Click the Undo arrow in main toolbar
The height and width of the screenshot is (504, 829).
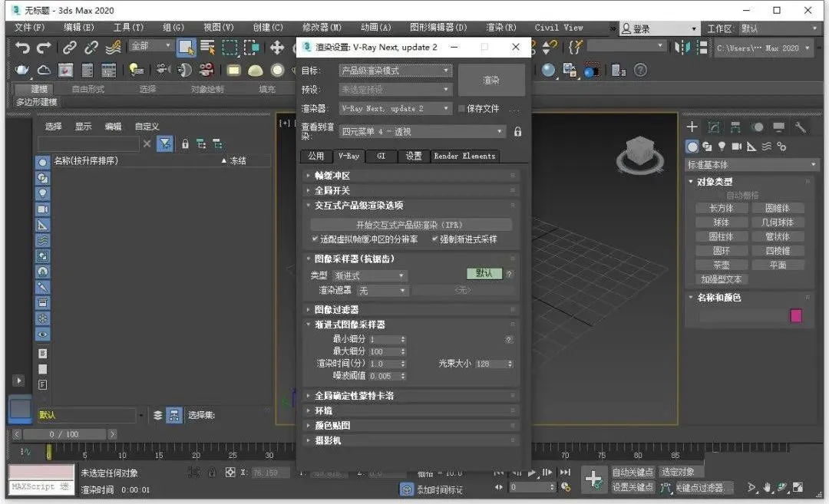(x=23, y=48)
